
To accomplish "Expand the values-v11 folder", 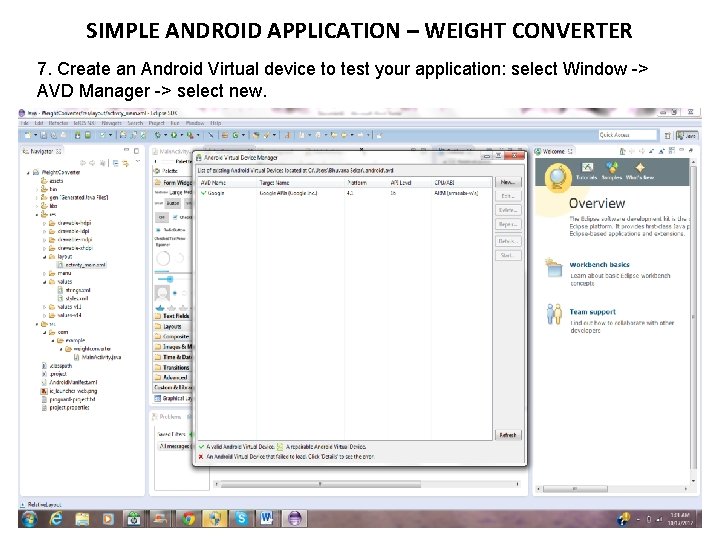I will point(45,307).
